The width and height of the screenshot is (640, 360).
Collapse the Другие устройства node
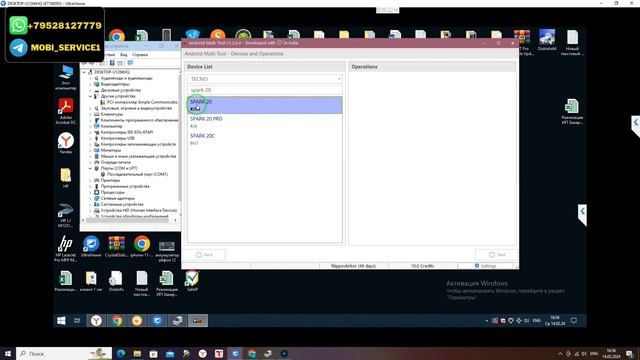point(91,96)
